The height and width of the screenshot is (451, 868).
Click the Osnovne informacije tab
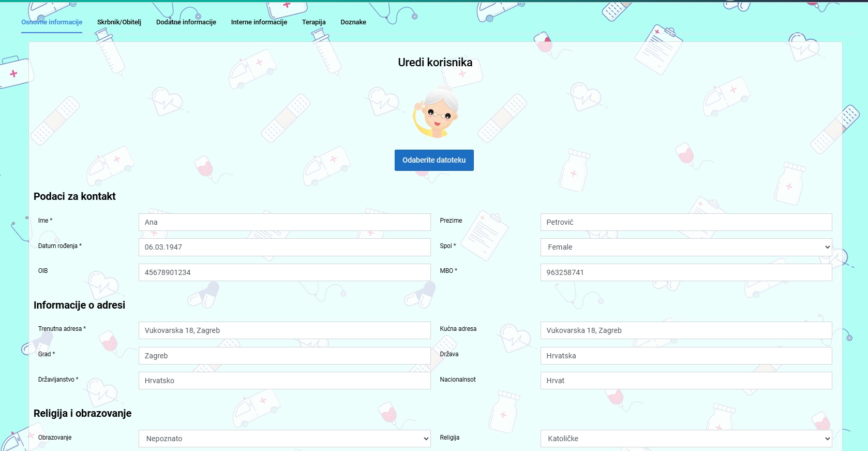click(52, 22)
